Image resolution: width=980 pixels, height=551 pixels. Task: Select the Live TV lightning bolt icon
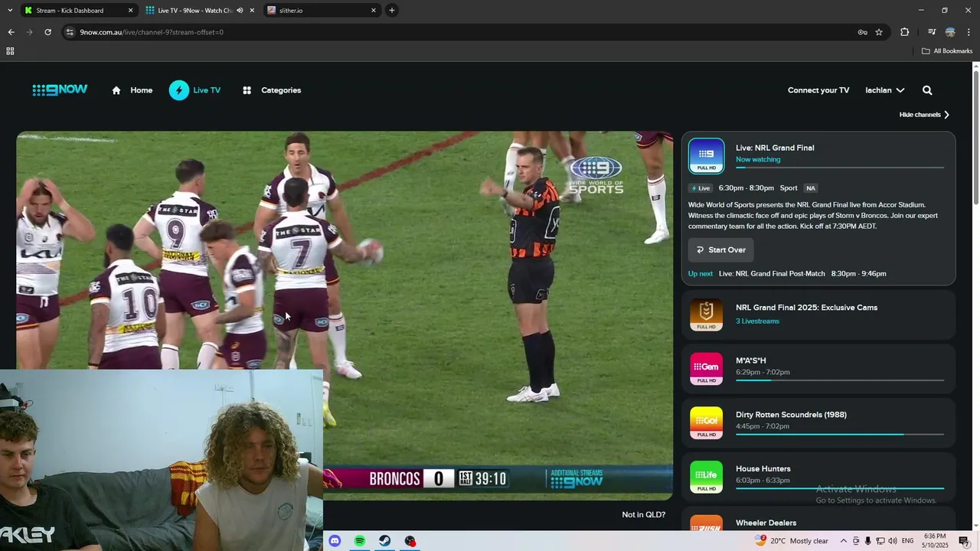pos(179,90)
